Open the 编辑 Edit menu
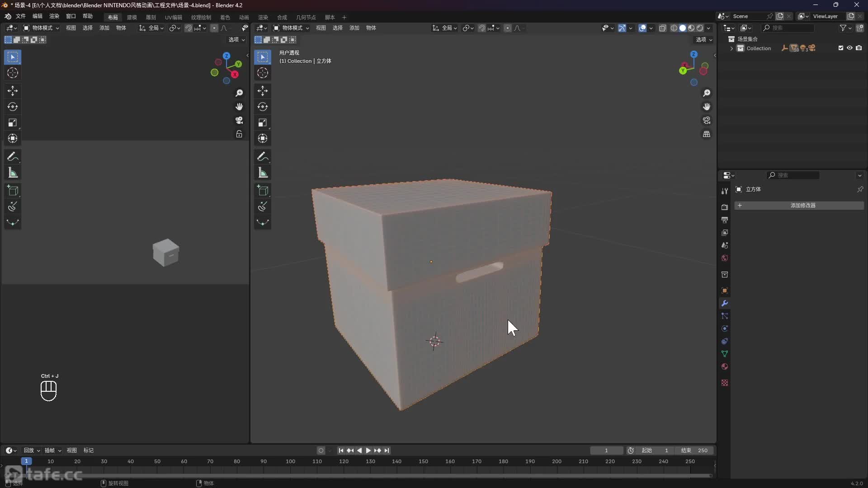Screen dimensions: 868x488 point(38,16)
